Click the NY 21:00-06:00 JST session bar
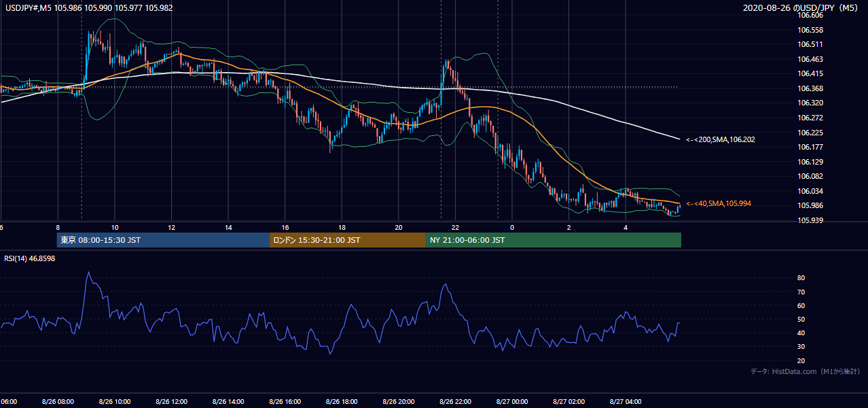Image resolution: width=868 pixels, height=408 pixels. (554, 240)
